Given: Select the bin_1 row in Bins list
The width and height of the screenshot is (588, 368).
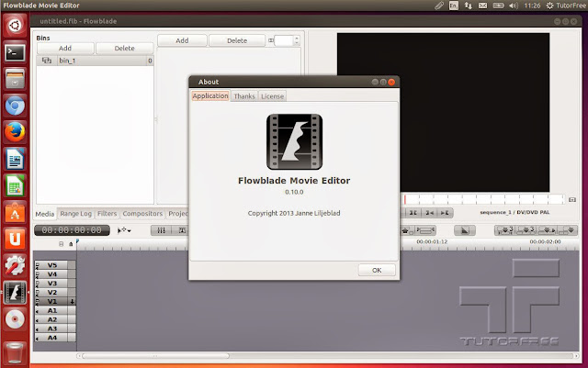Looking at the screenshot, I should tap(95, 61).
